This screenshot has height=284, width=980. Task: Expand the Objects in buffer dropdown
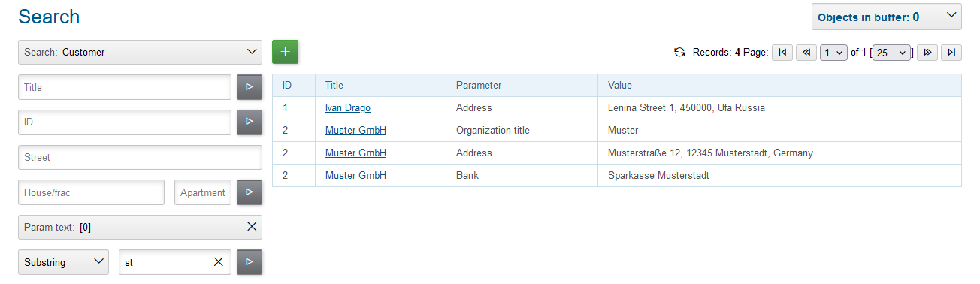(887, 17)
